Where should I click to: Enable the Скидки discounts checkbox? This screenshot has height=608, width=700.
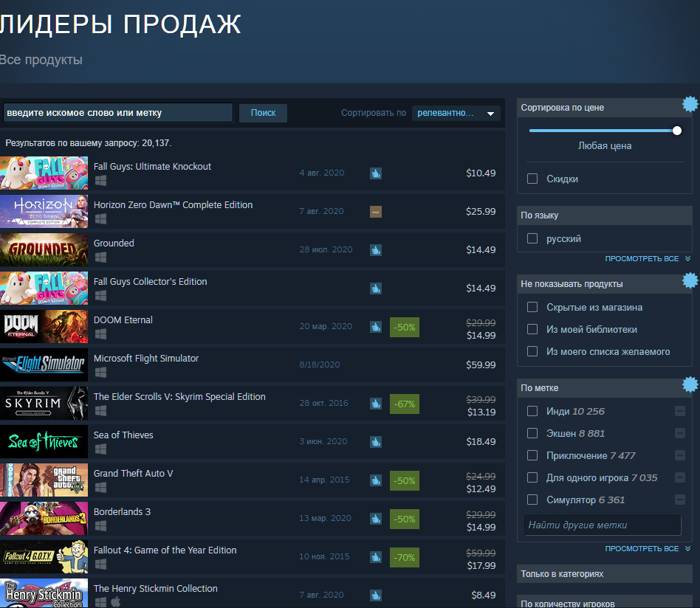click(532, 179)
